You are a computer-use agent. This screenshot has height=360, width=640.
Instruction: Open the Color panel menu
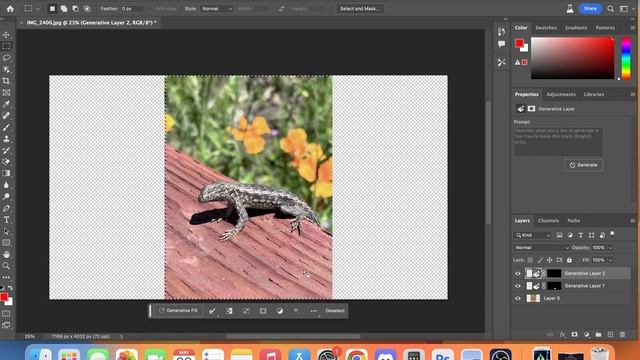coord(633,28)
